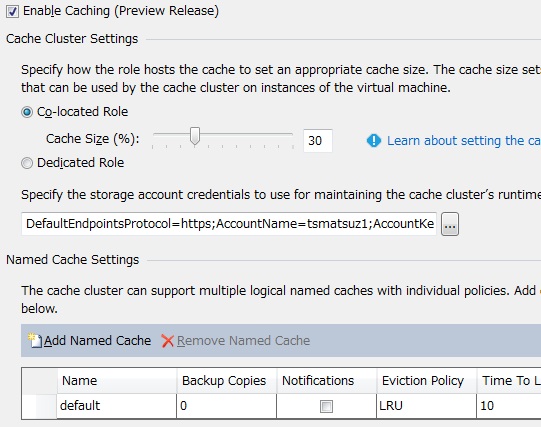
Task: Click the Cache Size slider thumb
Action: coord(195,136)
